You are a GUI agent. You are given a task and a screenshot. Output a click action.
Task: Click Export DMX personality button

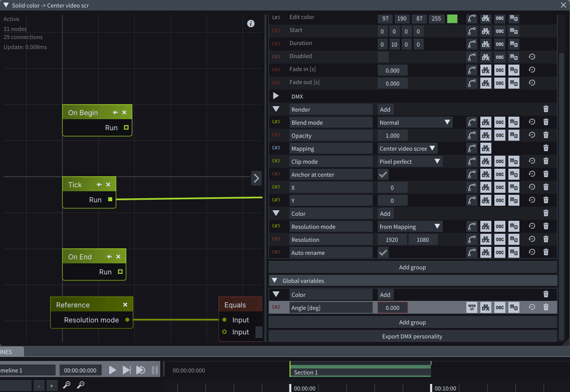pos(412,336)
